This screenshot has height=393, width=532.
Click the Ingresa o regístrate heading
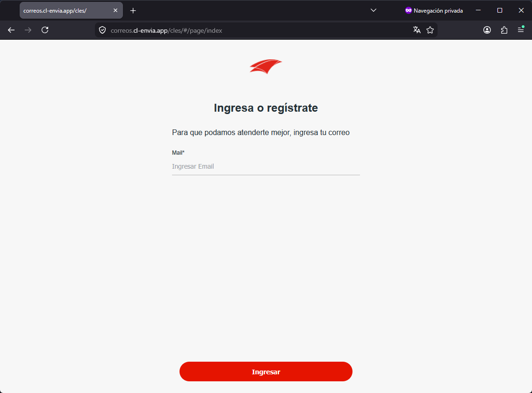click(266, 108)
